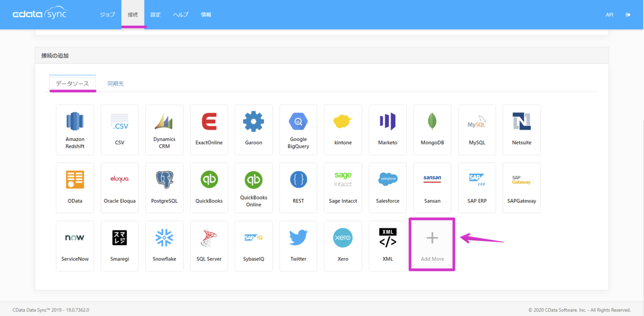The height and width of the screenshot is (316, 644).
Task: Open the API link in header
Action: click(x=610, y=15)
